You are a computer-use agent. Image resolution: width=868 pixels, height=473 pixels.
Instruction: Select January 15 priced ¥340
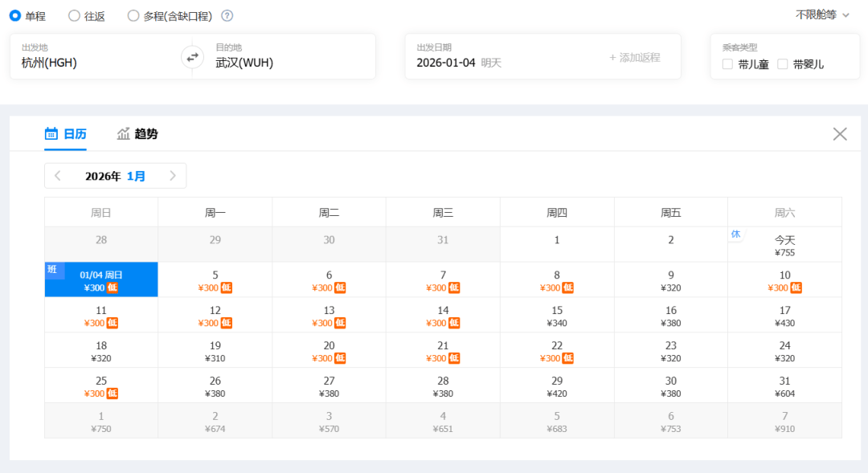tap(557, 316)
